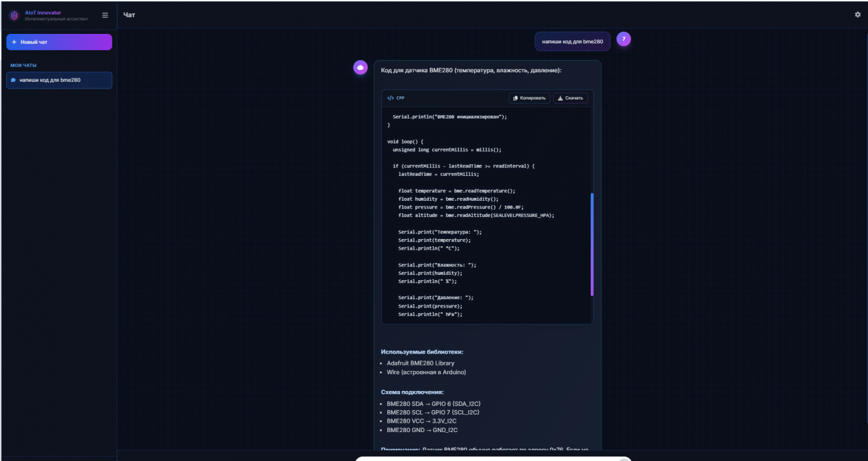This screenshot has width=868, height=461.
Task: Click the 'Adafruit BME280 Library' list item
Action: pyautogui.click(x=421, y=363)
